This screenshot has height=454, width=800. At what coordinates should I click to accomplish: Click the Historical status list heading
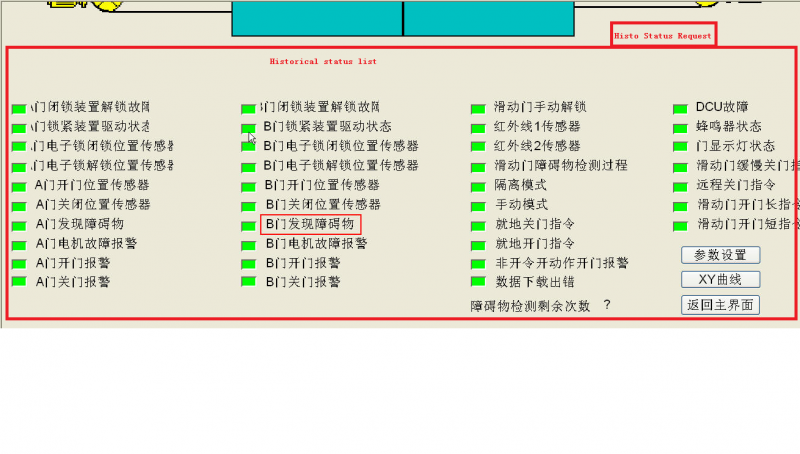tap(323, 61)
